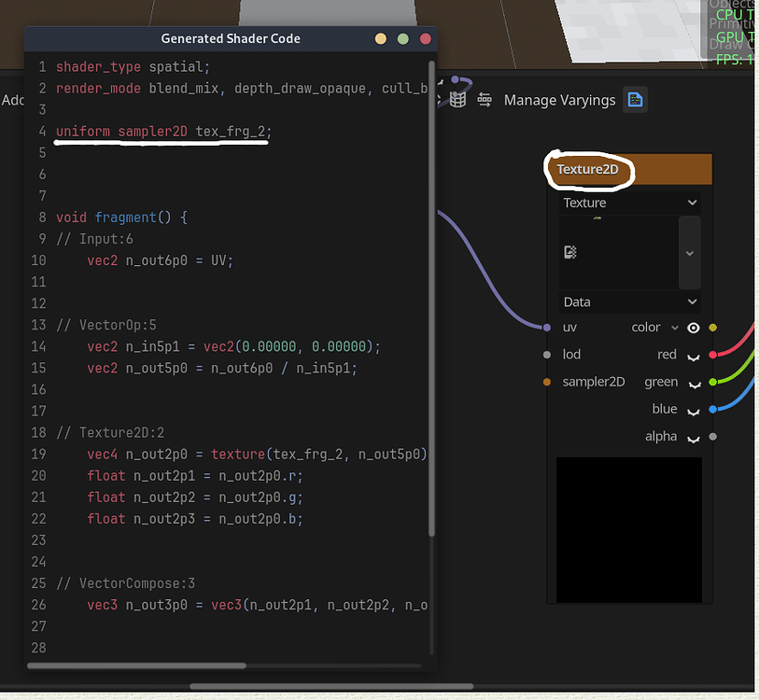Click the 3D mesh preview icon
This screenshot has width=759, height=700.
tap(457, 99)
